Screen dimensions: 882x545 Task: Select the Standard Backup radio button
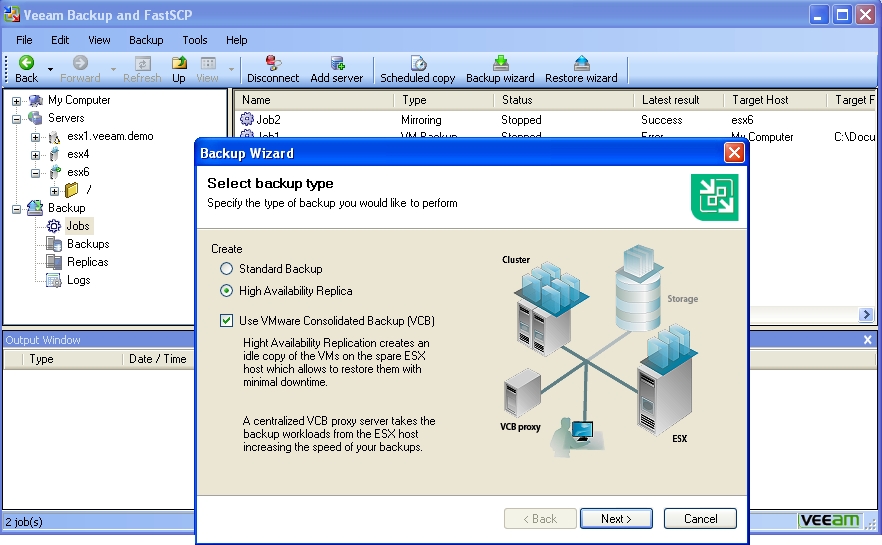[x=226, y=269]
